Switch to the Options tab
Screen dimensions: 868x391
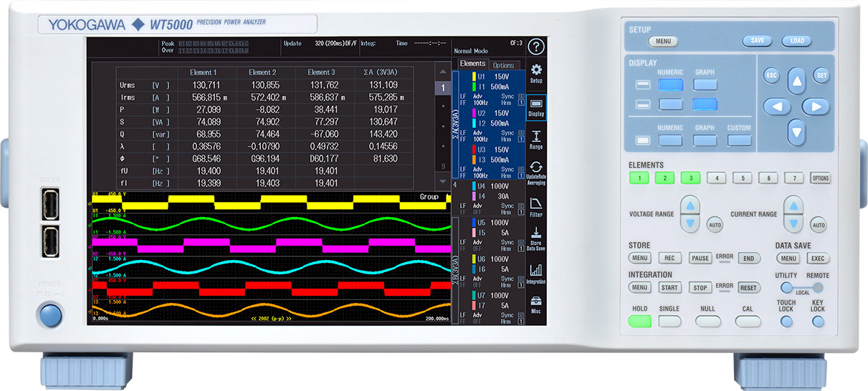coord(503,65)
